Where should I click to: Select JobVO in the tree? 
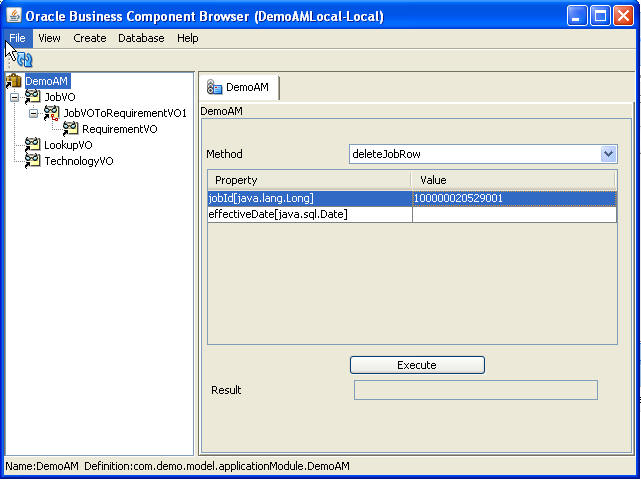[x=60, y=97]
